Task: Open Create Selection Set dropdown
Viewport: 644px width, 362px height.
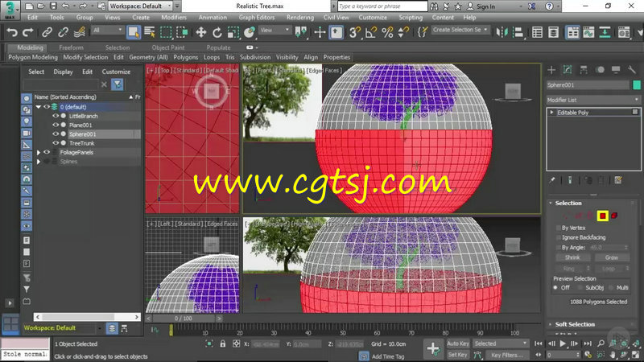Action: (460, 30)
